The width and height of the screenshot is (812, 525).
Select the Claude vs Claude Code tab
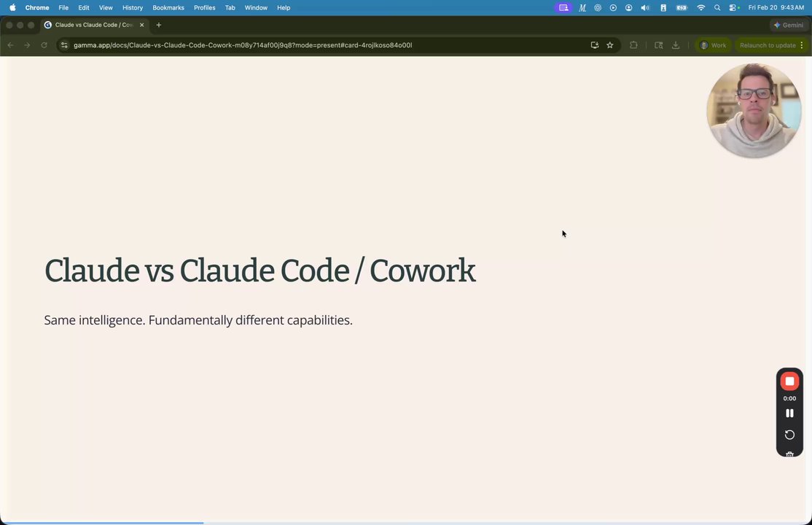point(94,25)
